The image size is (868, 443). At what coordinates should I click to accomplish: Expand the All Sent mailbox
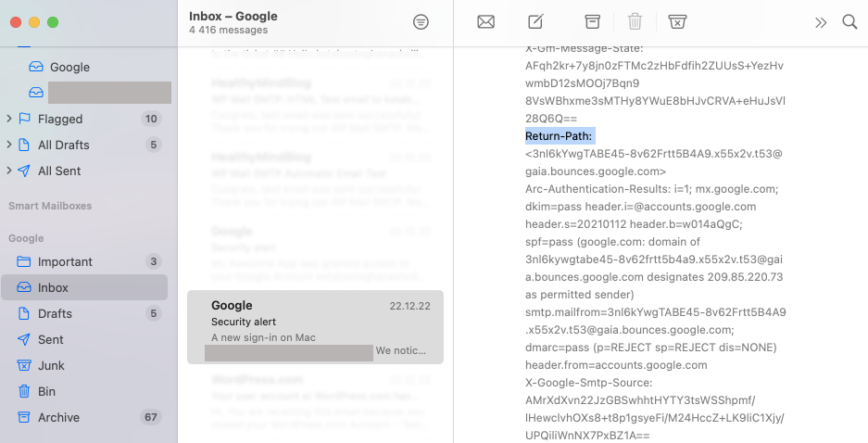click(x=9, y=170)
